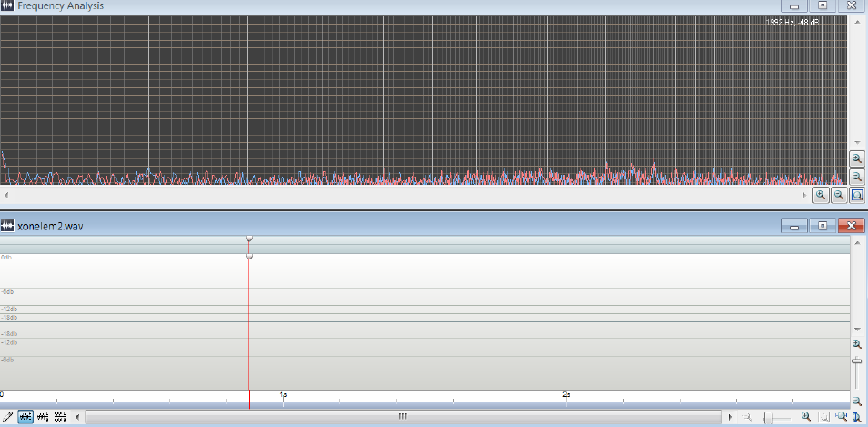Fit waveform vertically with zoom-height icon
The width and height of the screenshot is (868, 427).
pos(857,417)
